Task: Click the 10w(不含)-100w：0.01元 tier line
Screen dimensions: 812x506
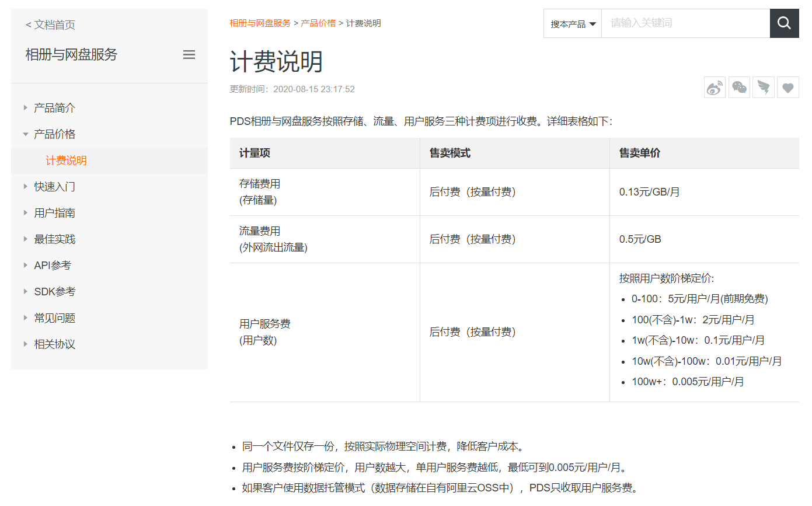Action: 706,361
